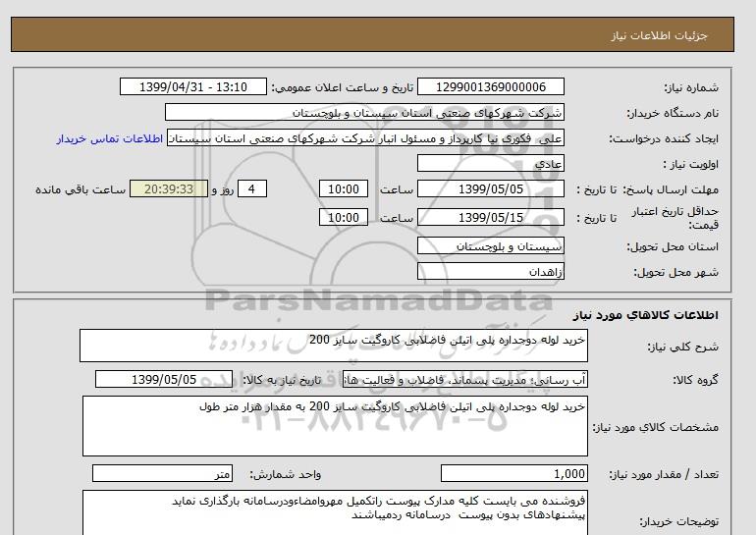Image resolution: width=756 pixels, height=535 pixels.
Task: Click the شماره نیاز field 1299001369000006
Action: click(490, 87)
